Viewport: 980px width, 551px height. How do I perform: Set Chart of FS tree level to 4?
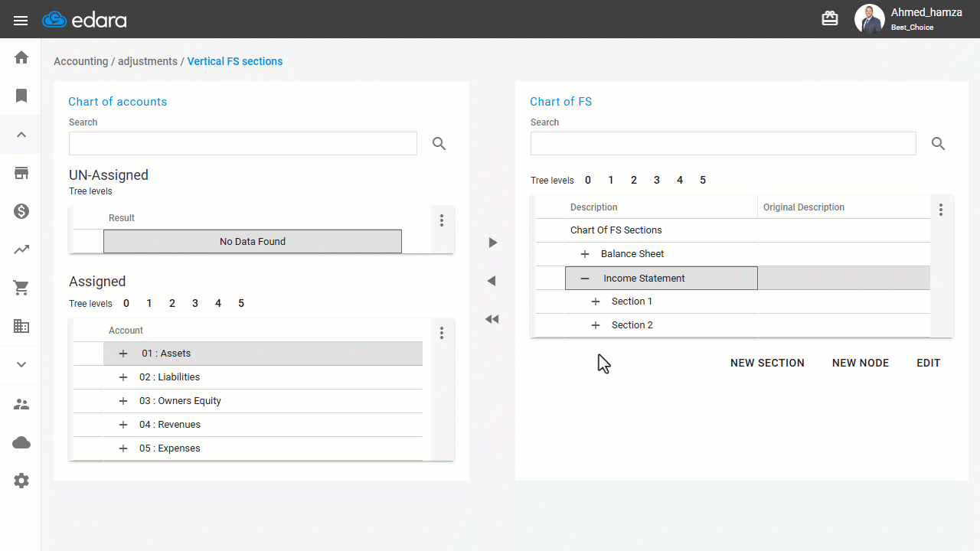pos(680,180)
